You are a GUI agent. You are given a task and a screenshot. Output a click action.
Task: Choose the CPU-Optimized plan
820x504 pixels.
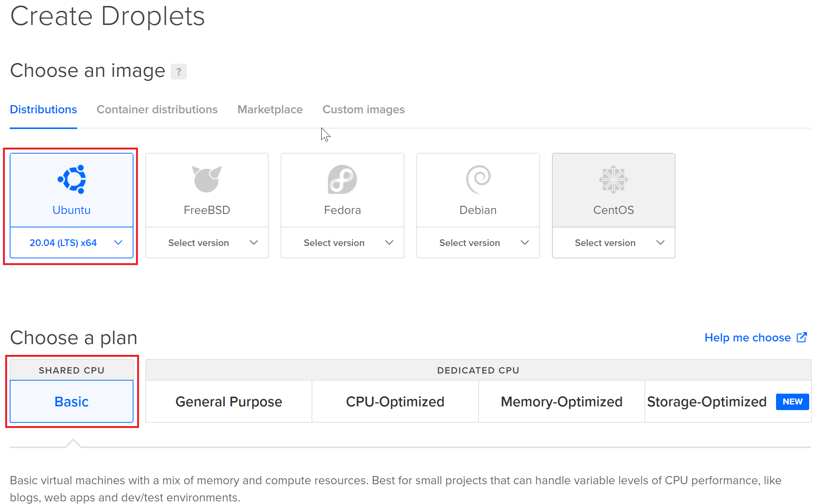(395, 401)
